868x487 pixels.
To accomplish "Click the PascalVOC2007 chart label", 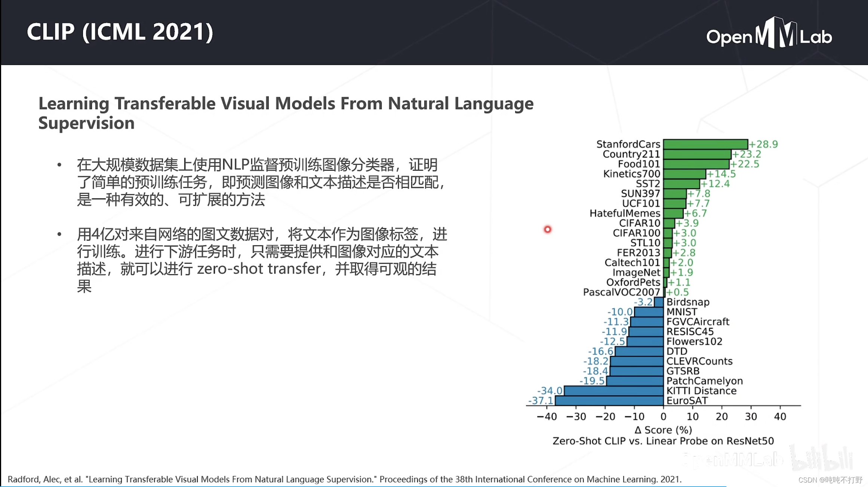I will [x=622, y=292].
